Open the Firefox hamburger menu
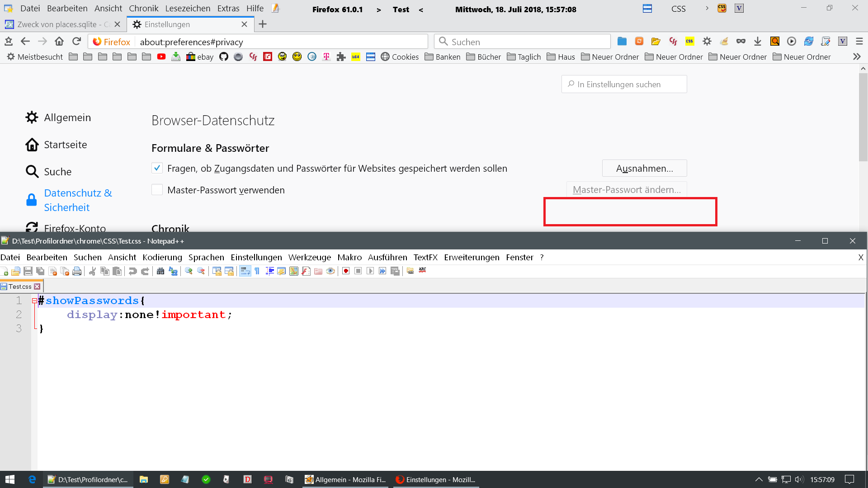 point(859,42)
